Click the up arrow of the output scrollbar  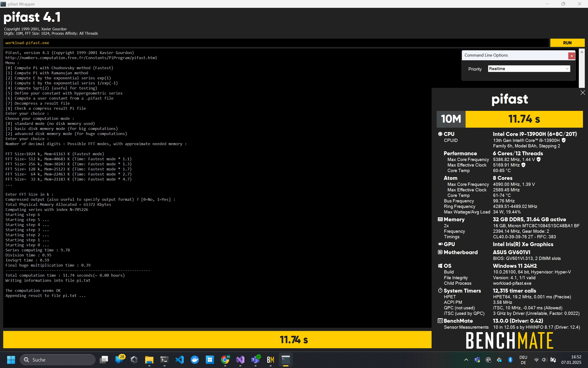(x=582, y=52)
